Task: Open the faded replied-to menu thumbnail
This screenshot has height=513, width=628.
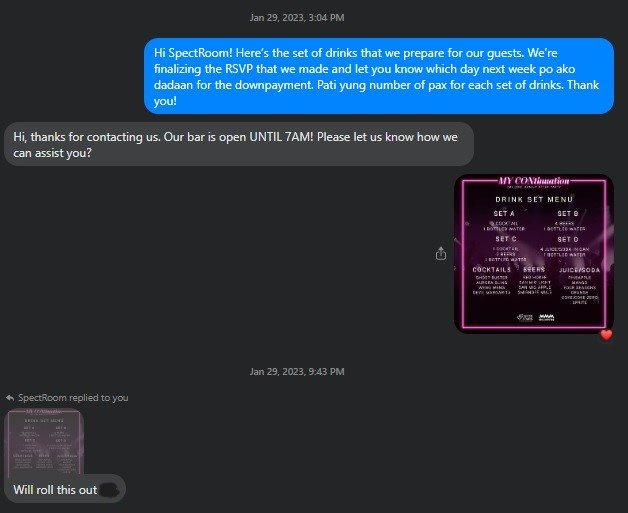Action: click(44, 441)
